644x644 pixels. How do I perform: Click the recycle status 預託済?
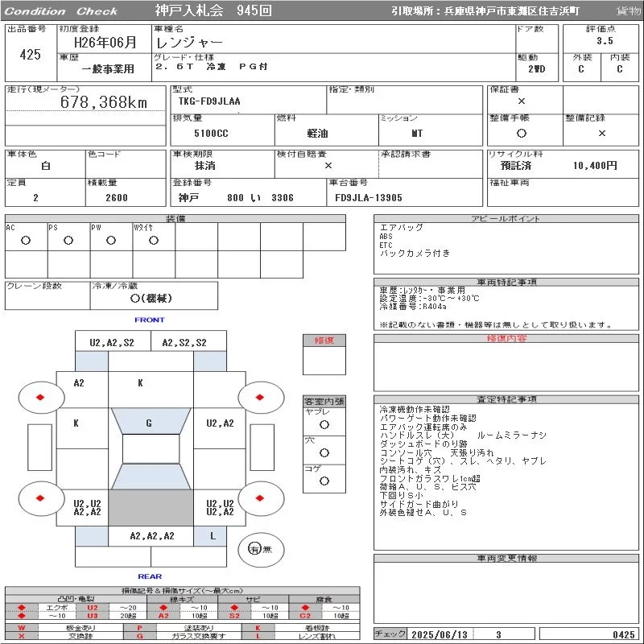516,166
